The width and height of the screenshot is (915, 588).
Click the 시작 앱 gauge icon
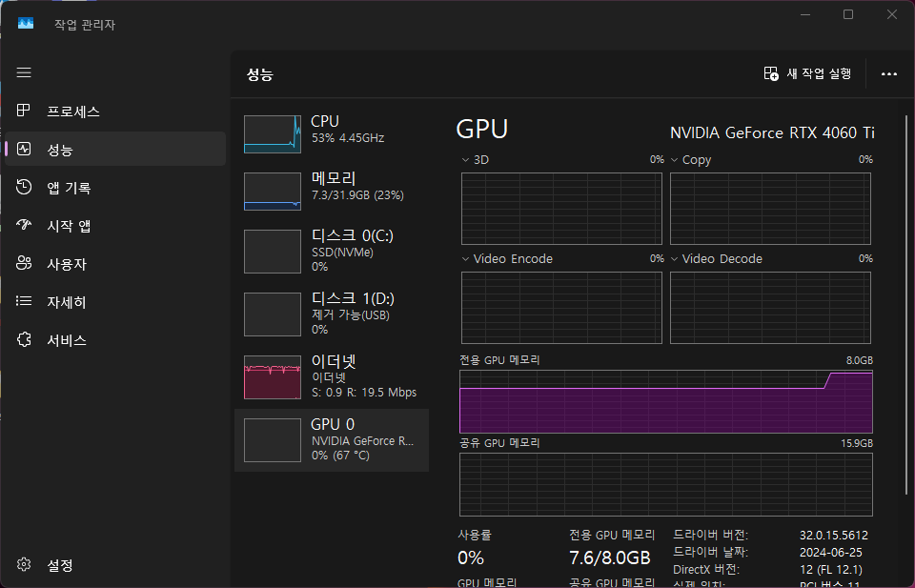click(x=23, y=225)
